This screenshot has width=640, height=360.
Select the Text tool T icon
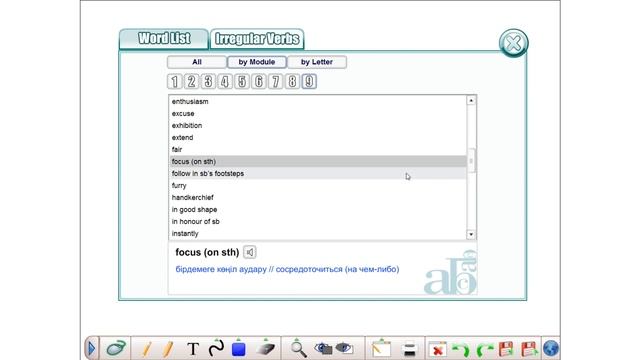coord(193,349)
